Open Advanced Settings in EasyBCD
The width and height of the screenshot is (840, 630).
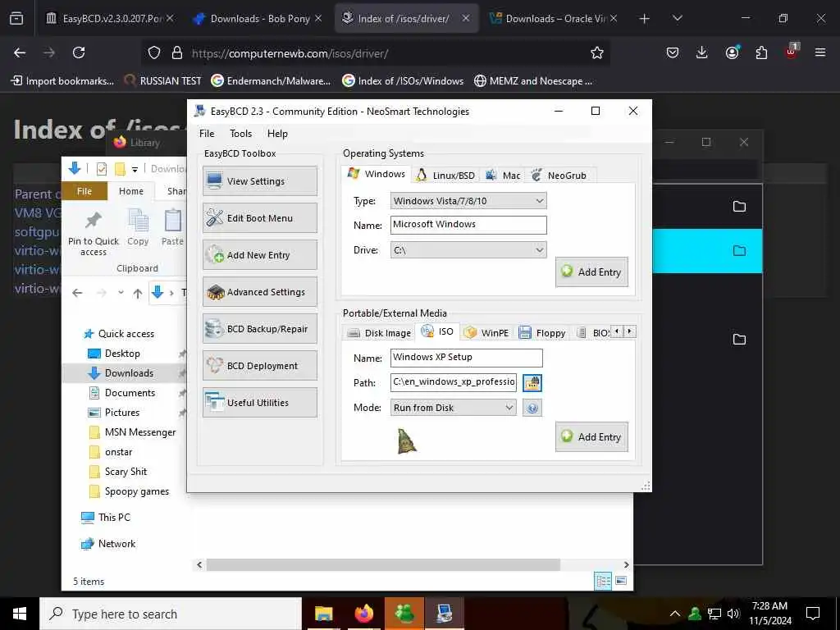[x=260, y=292]
